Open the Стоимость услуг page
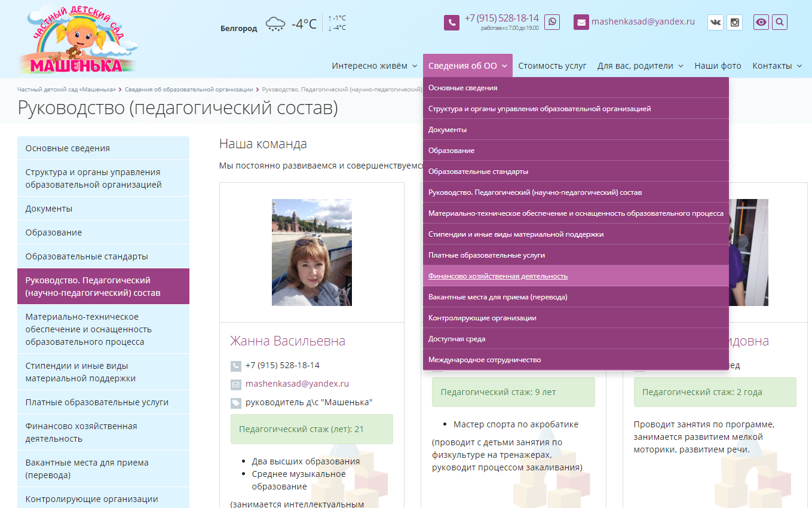This screenshot has height=508, width=812. pyautogui.click(x=552, y=66)
